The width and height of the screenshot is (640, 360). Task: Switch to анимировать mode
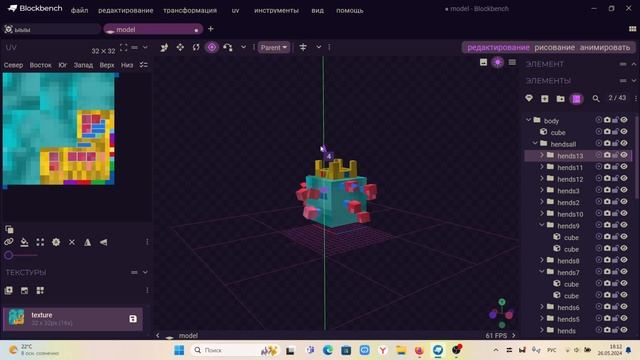click(x=605, y=47)
